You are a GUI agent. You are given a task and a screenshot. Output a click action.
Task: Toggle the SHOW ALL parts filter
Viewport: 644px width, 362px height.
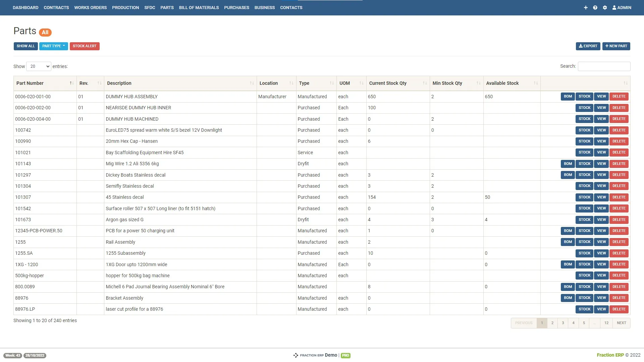pyautogui.click(x=25, y=46)
